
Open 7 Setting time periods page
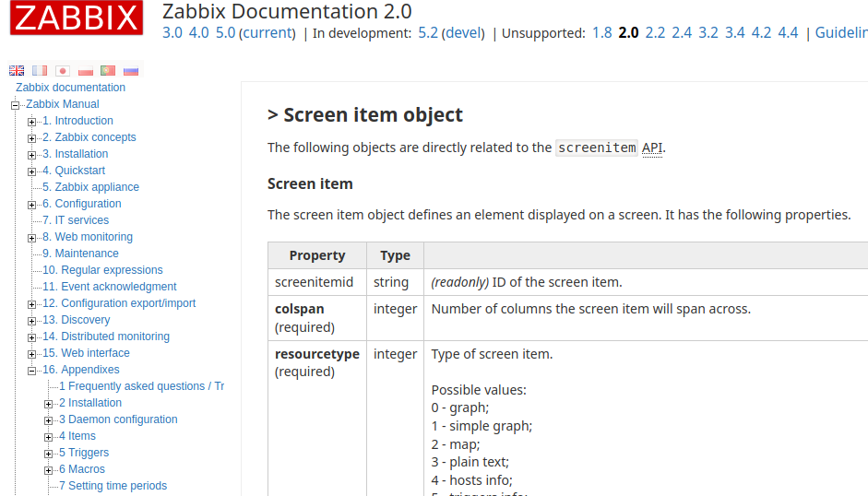coord(113,486)
